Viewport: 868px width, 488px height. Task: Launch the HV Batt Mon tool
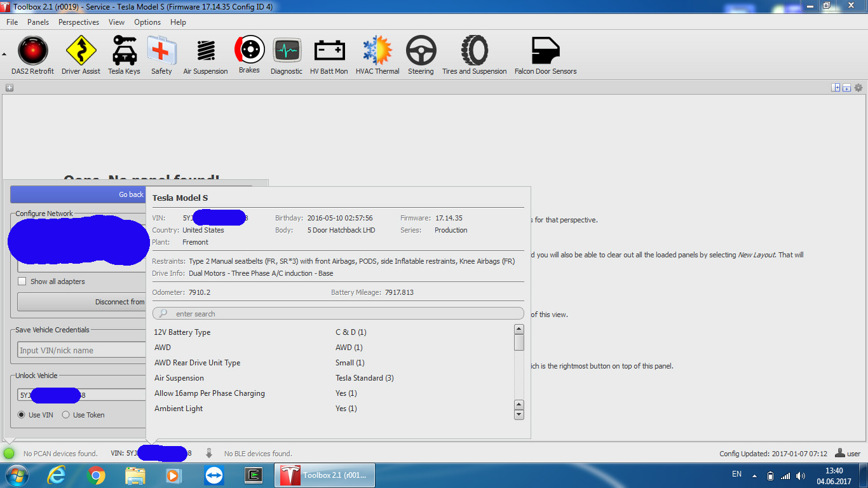(329, 56)
